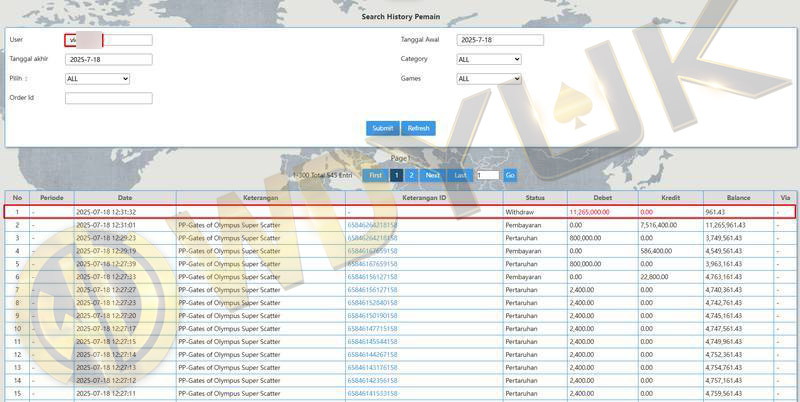Image resolution: width=800 pixels, height=402 pixels.
Task: Open link 65846147715158
Action: (372, 329)
